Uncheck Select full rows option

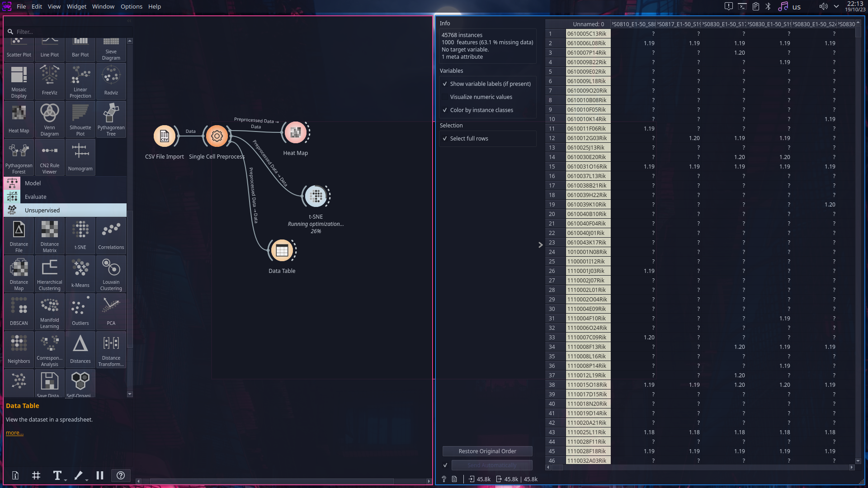[x=445, y=139]
